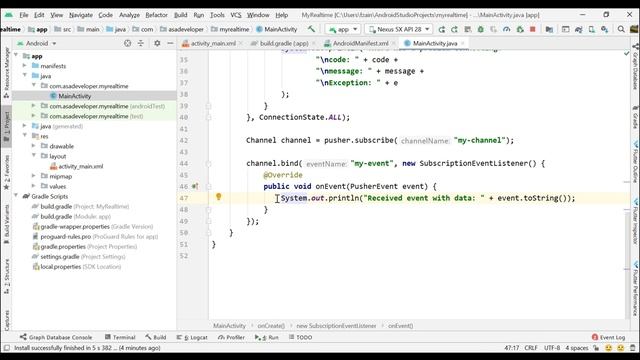Collapse the app module tree node
This screenshot has height=360, width=640.
[16, 56]
